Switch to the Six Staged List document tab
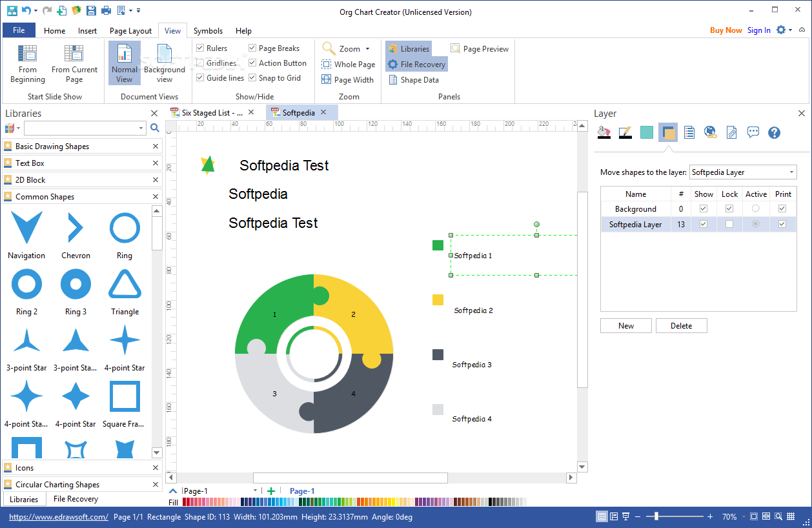Viewport: 812px width, 528px height. (x=212, y=112)
